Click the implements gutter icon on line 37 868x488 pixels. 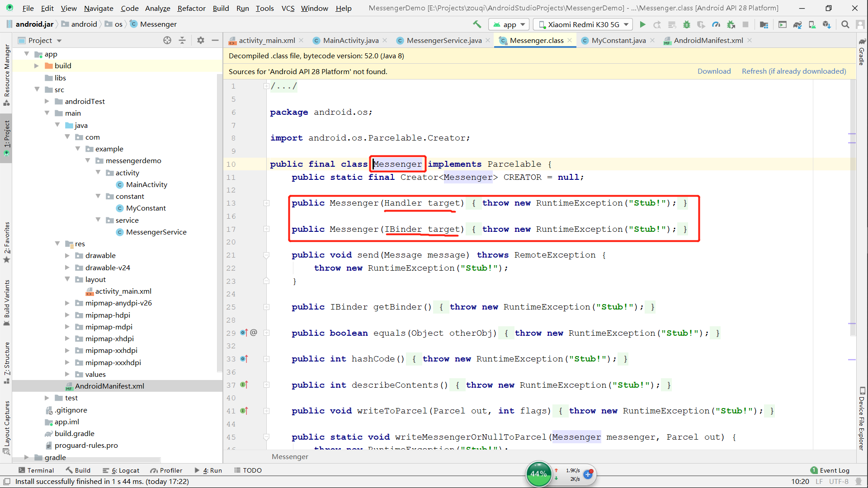(x=244, y=385)
